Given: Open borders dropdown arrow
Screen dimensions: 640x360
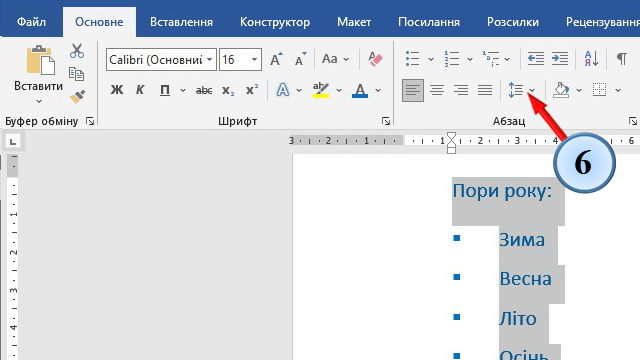Looking at the screenshot, I should [x=618, y=90].
